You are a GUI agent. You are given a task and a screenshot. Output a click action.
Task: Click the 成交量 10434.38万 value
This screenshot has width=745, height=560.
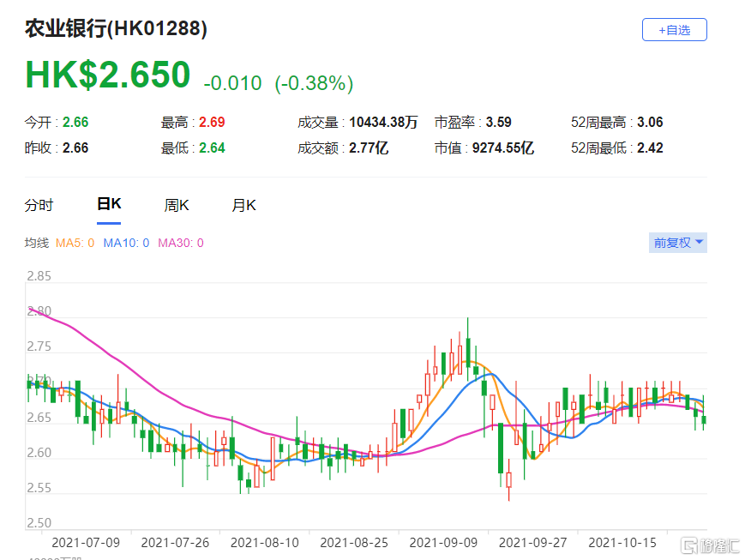click(383, 123)
